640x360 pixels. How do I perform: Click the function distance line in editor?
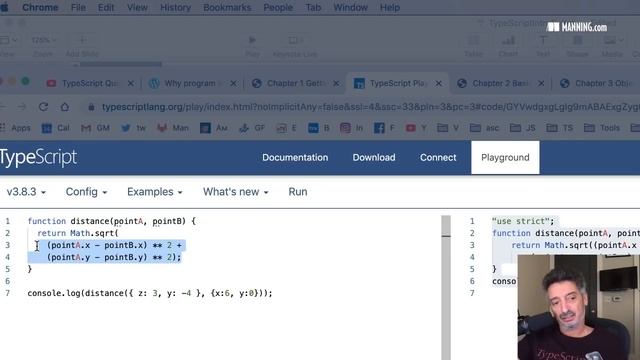pyautogui.click(x=111, y=221)
